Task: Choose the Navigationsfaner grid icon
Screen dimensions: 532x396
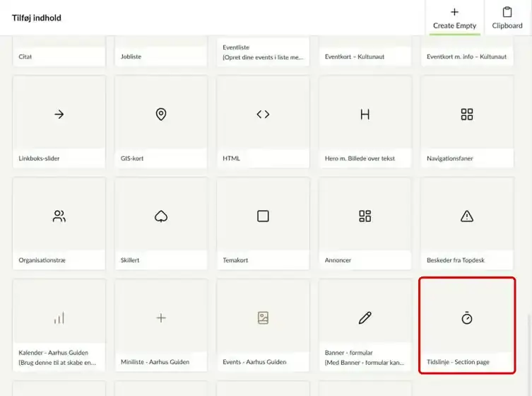Action: click(x=467, y=114)
